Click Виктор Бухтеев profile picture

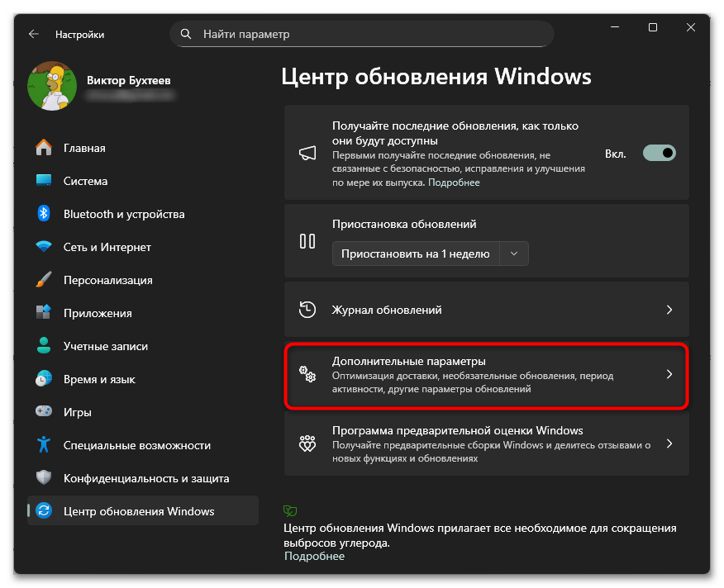[52, 83]
